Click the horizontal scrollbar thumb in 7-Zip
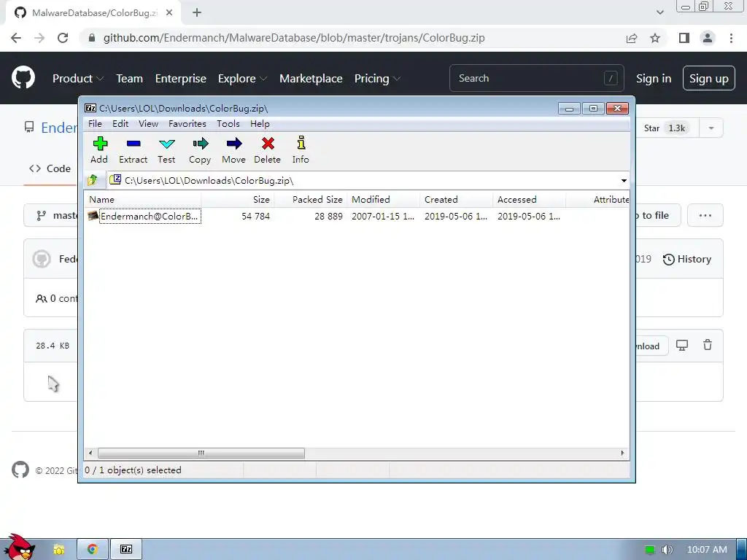 (201, 453)
